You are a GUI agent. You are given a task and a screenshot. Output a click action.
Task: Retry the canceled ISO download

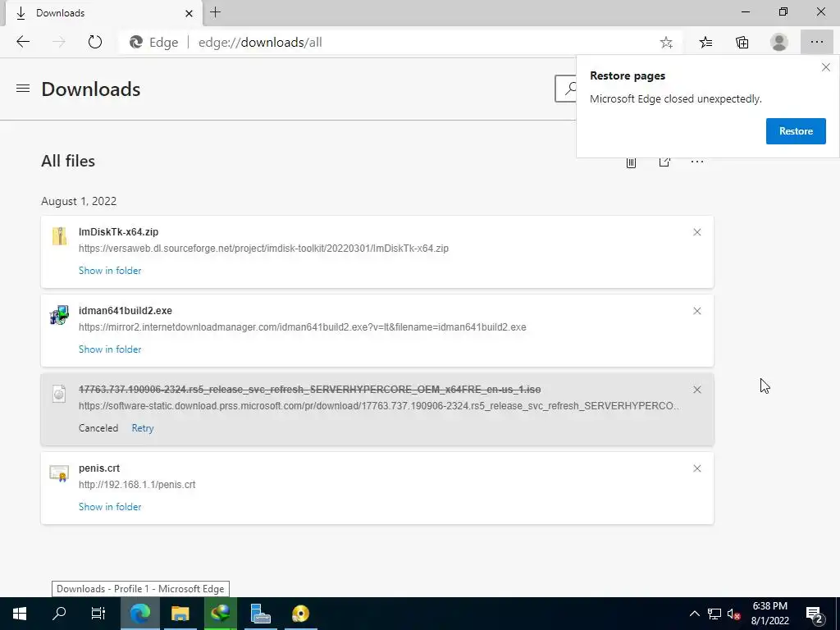tap(143, 428)
